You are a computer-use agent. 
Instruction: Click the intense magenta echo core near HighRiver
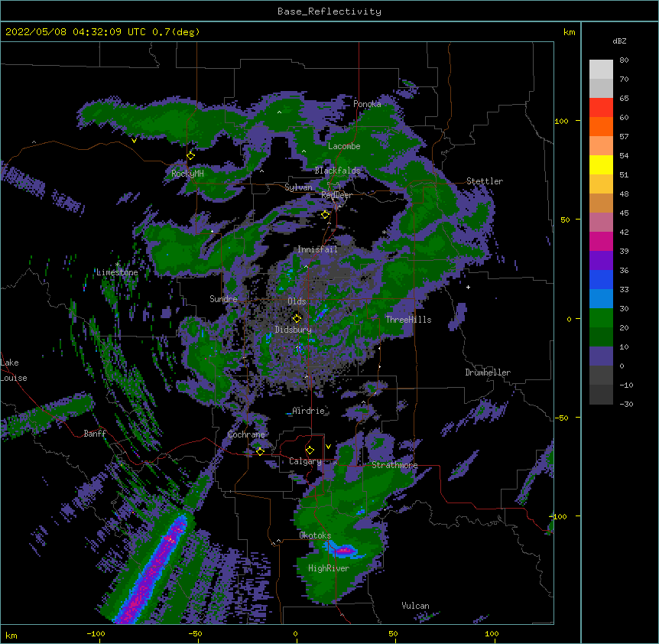coord(345,550)
